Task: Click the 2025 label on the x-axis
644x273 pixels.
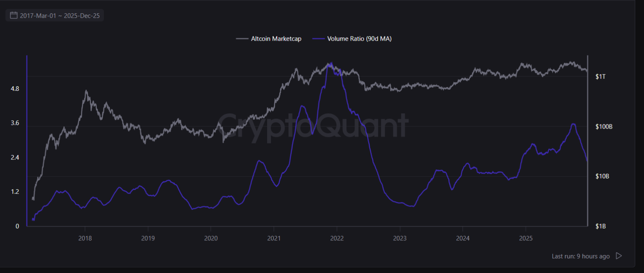Action: pyautogui.click(x=526, y=238)
